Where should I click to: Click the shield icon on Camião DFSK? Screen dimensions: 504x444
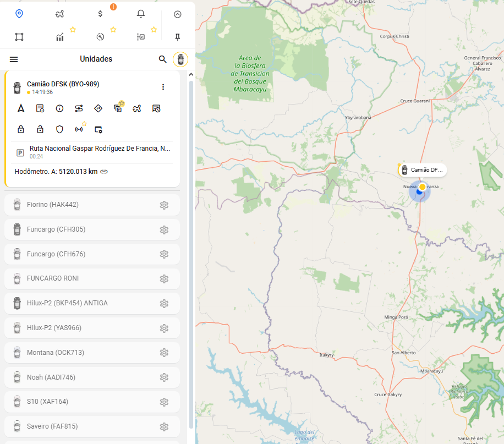coord(59,129)
